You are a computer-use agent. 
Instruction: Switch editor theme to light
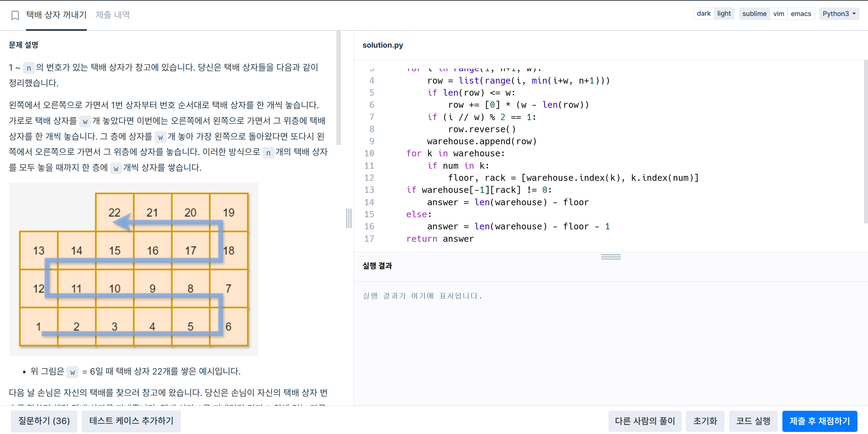pyautogui.click(x=724, y=14)
